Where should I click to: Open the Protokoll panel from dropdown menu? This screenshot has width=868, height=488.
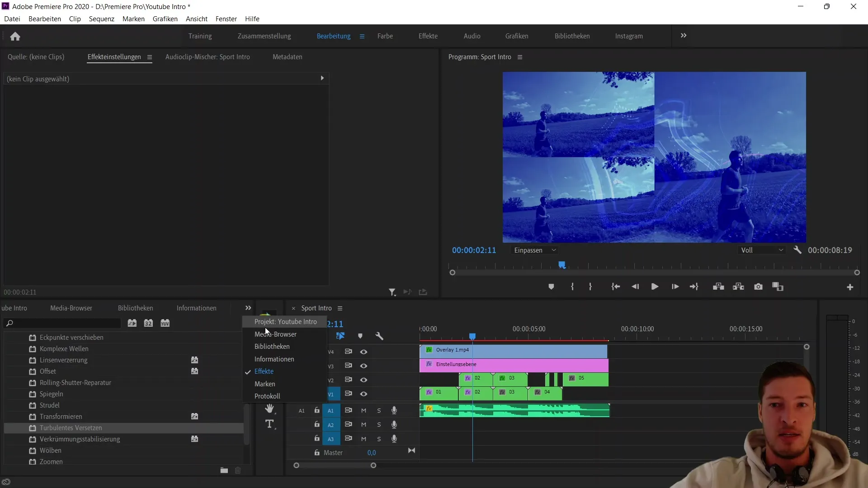(267, 396)
